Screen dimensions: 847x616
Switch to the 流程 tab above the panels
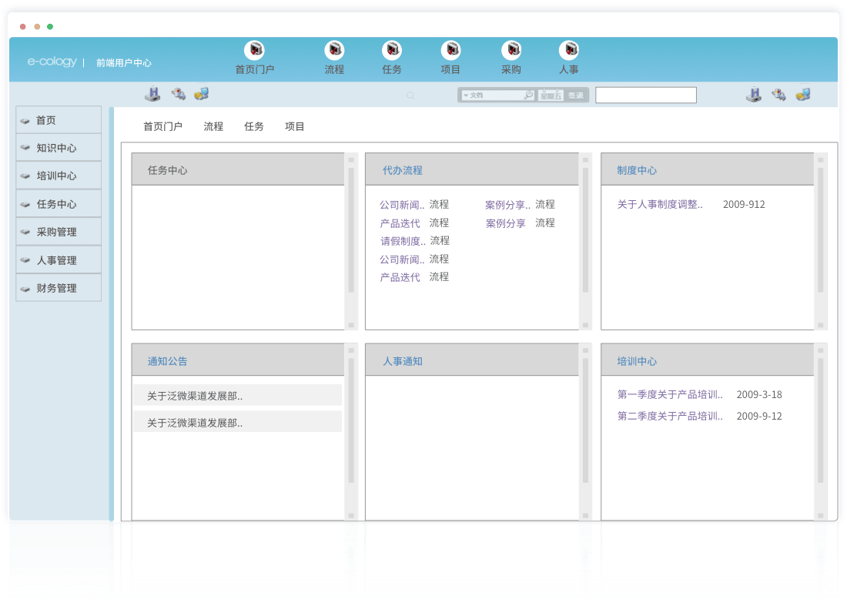(213, 126)
